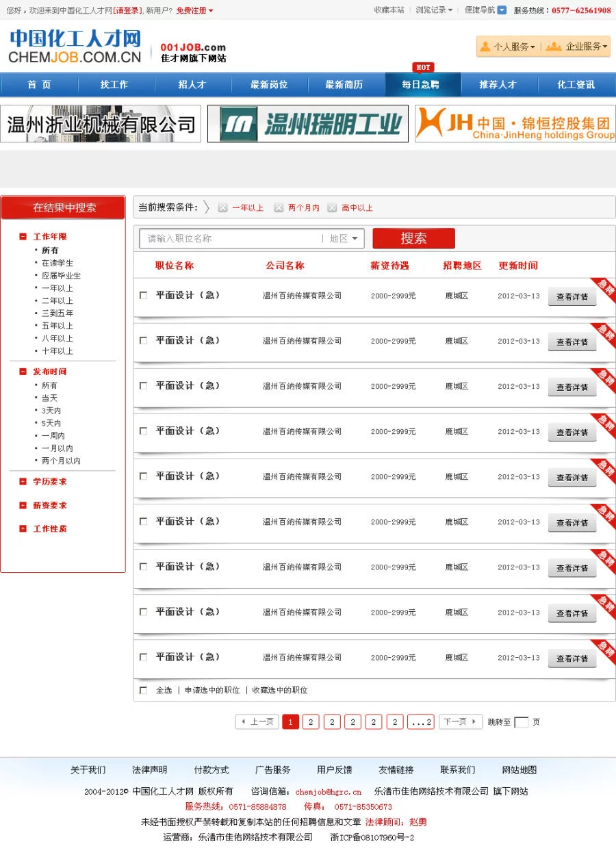Collapse 工作年限 section with minus icon
Viewport: 616px width, 848px height.
[23, 237]
